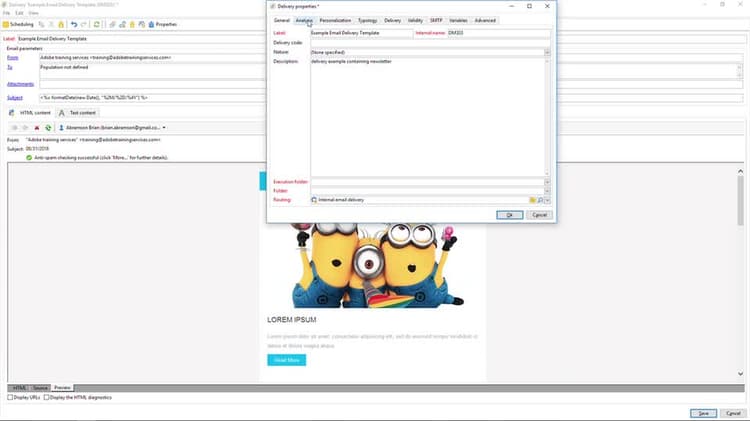Switch to the Analysis tab
Viewport: 750px width, 421px height.
point(304,21)
